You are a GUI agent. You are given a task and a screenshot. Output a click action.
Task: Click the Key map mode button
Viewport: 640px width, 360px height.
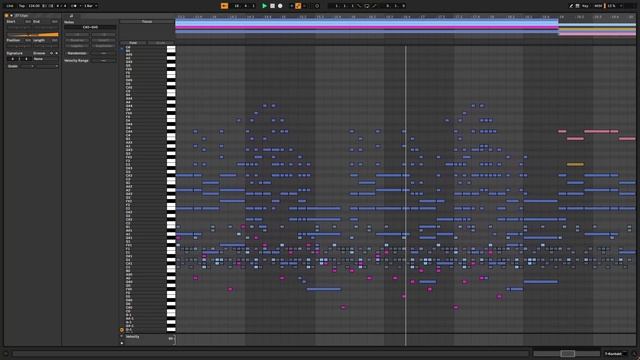coord(586,6)
